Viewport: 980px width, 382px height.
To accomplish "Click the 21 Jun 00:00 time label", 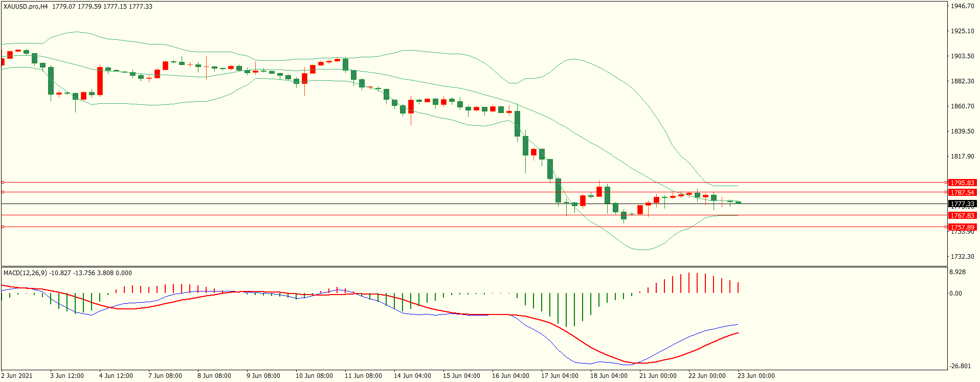I will point(658,376).
